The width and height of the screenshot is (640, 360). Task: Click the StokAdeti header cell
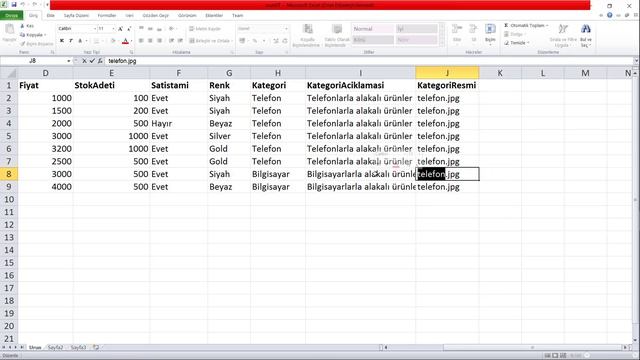pyautogui.click(x=111, y=85)
